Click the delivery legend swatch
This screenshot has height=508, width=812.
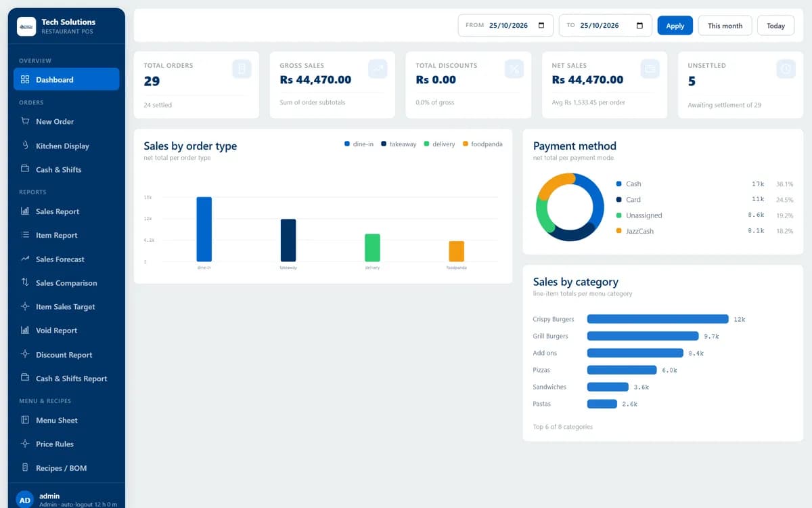pyautogui.click(x=427, y=144)
